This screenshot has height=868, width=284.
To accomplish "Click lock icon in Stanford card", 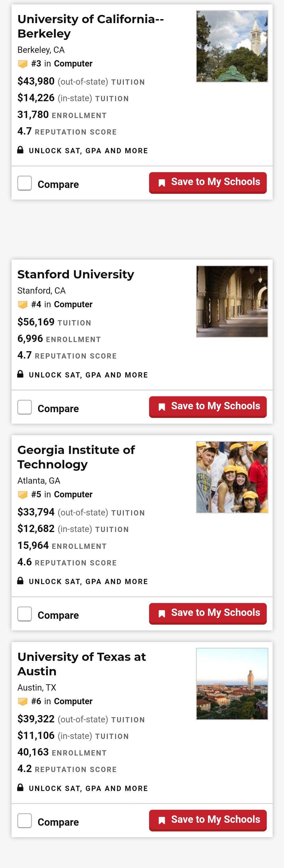I will click(x=21, y=374).
